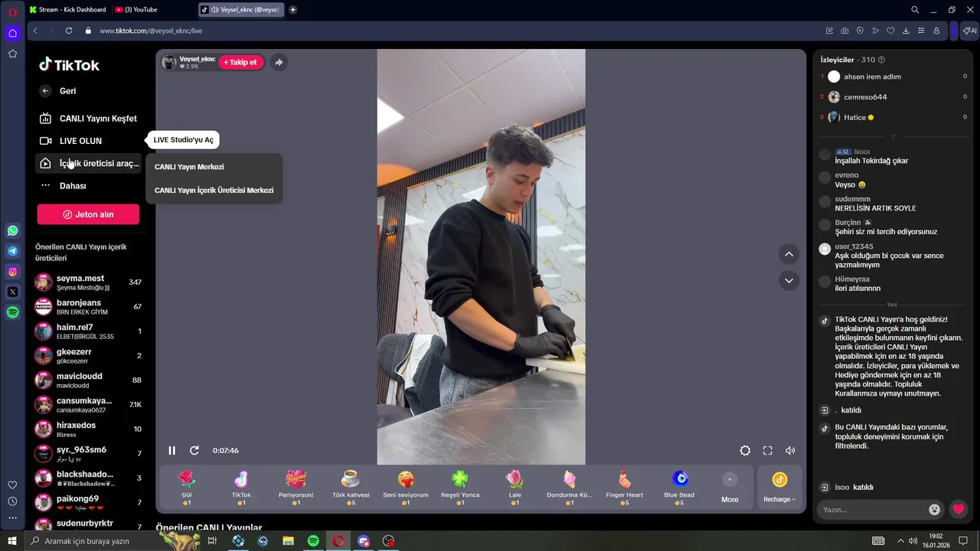Mute the live stream volume
Viewport: 980px width, 551px height.
click(x=790, y=451)
